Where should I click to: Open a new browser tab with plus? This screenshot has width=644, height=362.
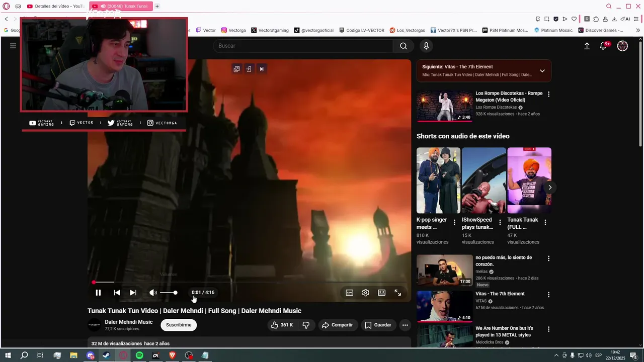(x=157, y=6)
